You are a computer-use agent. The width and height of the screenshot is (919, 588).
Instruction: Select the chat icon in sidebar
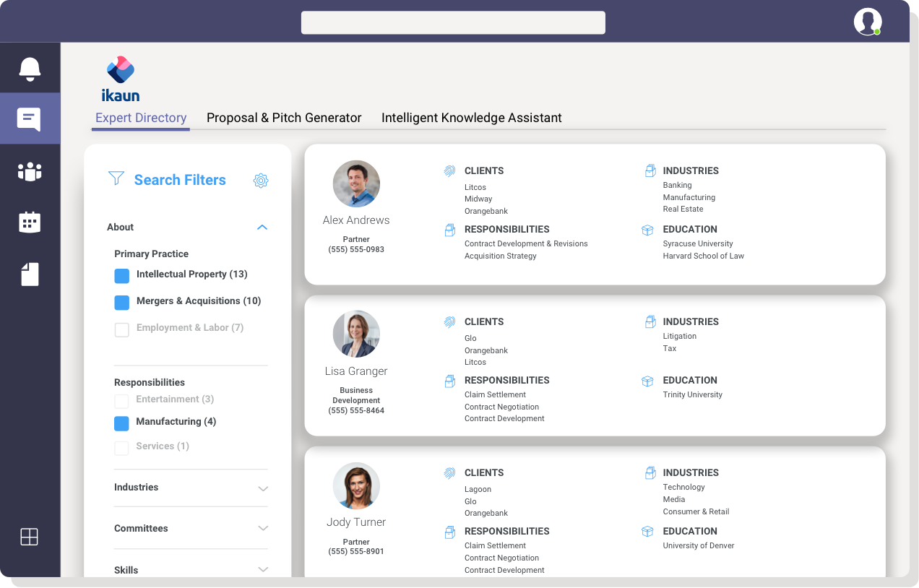pos(30,119)
